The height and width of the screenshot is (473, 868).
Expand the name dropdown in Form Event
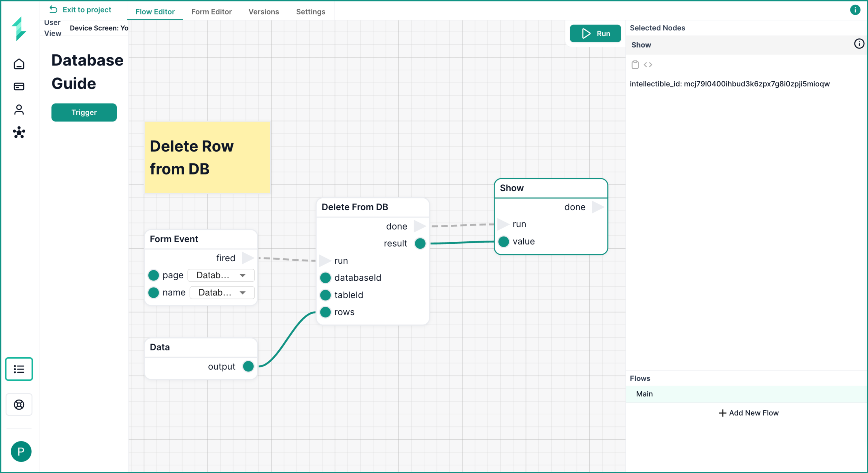pos(222,292)
